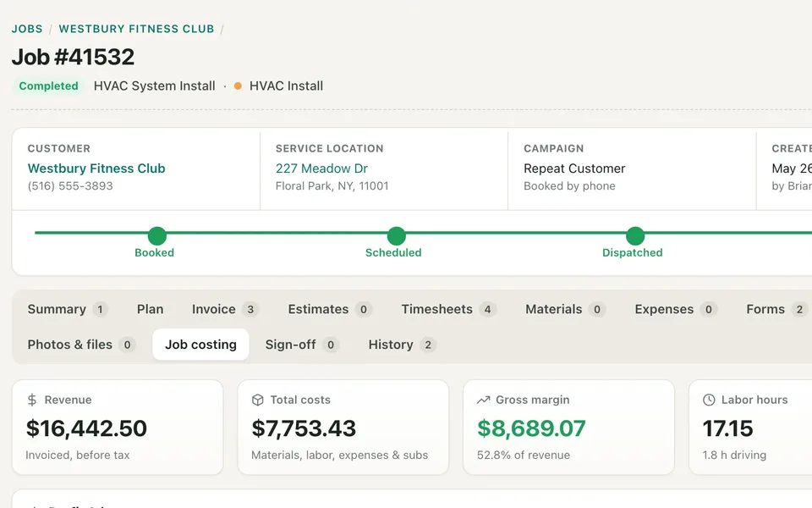This screenshot has height=508, width=812.
Task: Click the Repeat Customer campaign text
Action: point(574,168)
